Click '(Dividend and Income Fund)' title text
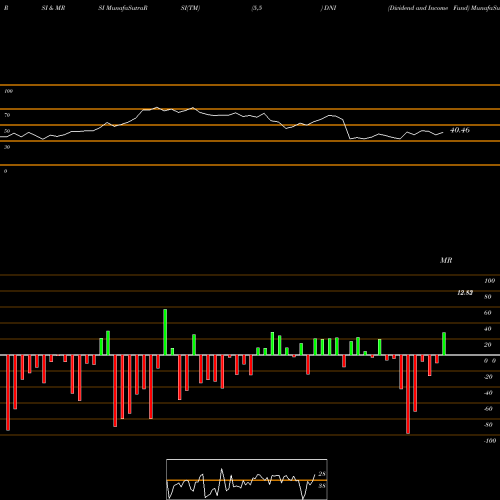 point(429,8)
